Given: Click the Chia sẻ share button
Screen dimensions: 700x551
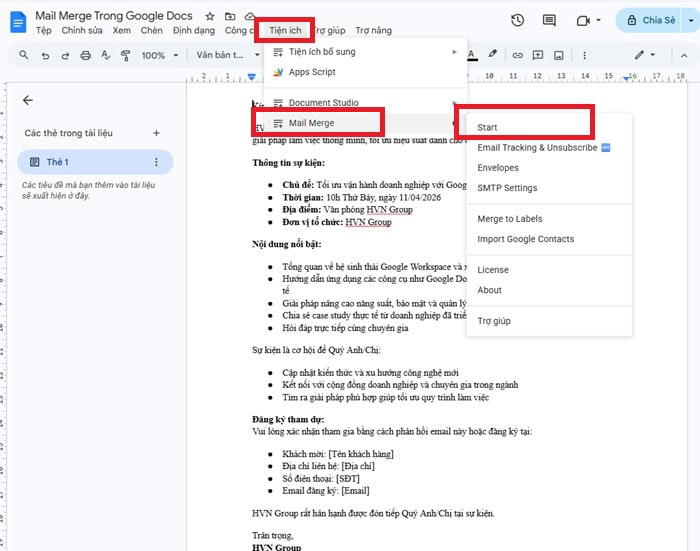Looking at the screenshot, I should tap(650, 20).
